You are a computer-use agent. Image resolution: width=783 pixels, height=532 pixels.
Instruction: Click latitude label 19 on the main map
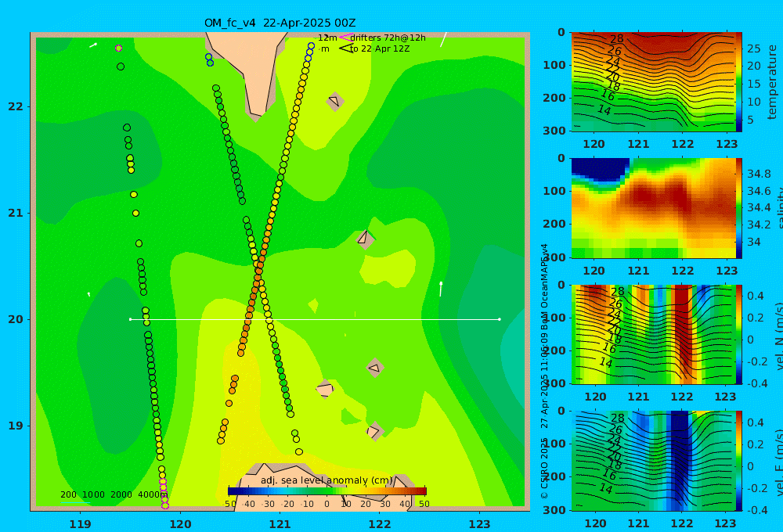pos(16,426)
